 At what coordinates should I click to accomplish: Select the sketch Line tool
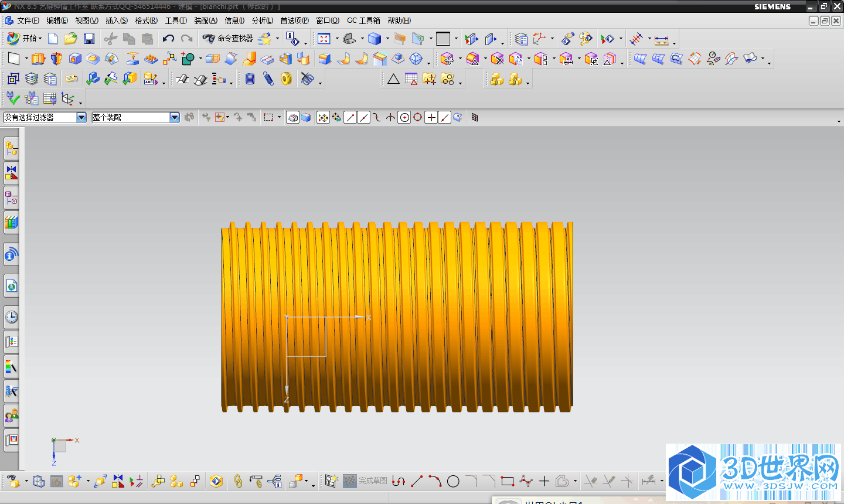pos(417,481)
